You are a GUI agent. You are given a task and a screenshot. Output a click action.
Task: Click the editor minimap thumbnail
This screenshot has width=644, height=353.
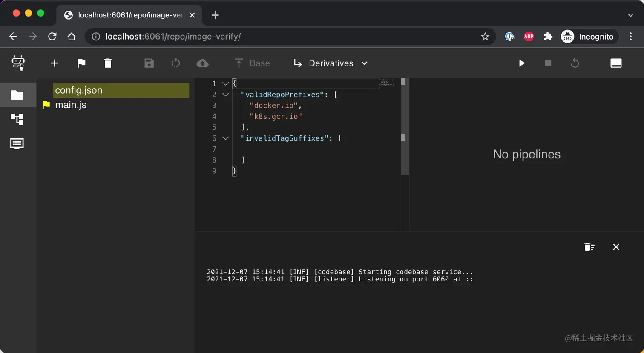[x=386, y=83]
